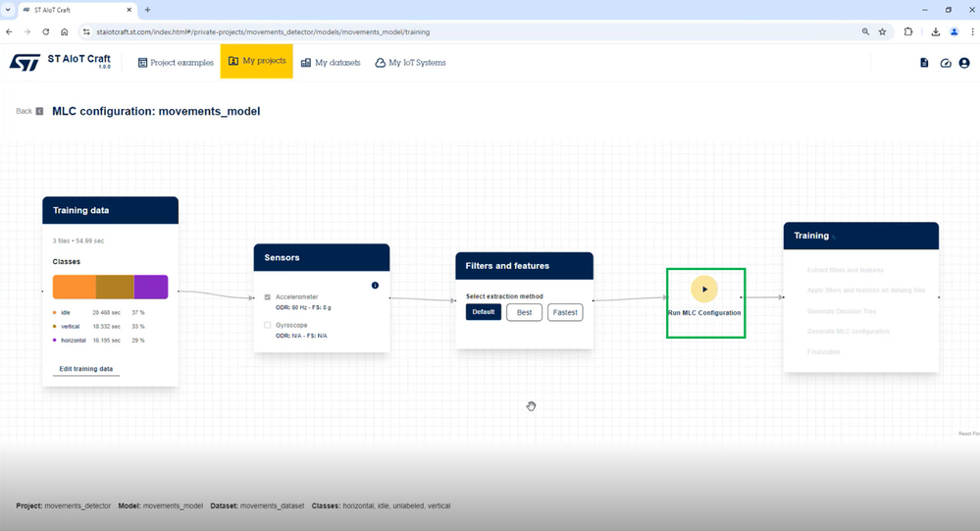The image size is (980, 531).
Task: Open Project examples menu
Action: (176, 63)
